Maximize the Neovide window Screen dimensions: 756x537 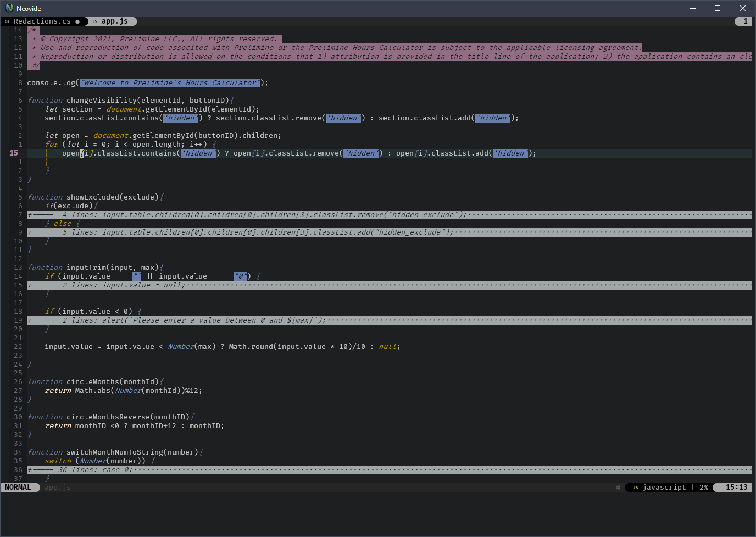coord(718,8)
